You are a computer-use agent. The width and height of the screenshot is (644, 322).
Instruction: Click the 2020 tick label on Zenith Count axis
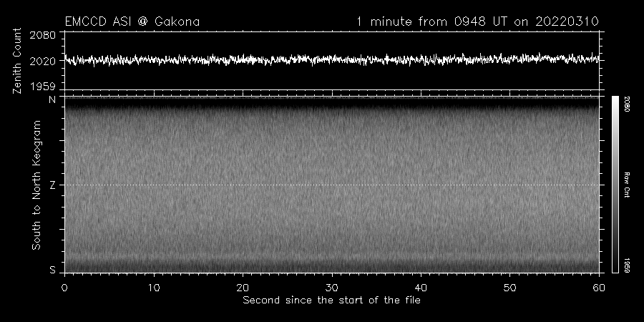coord(42,62)
